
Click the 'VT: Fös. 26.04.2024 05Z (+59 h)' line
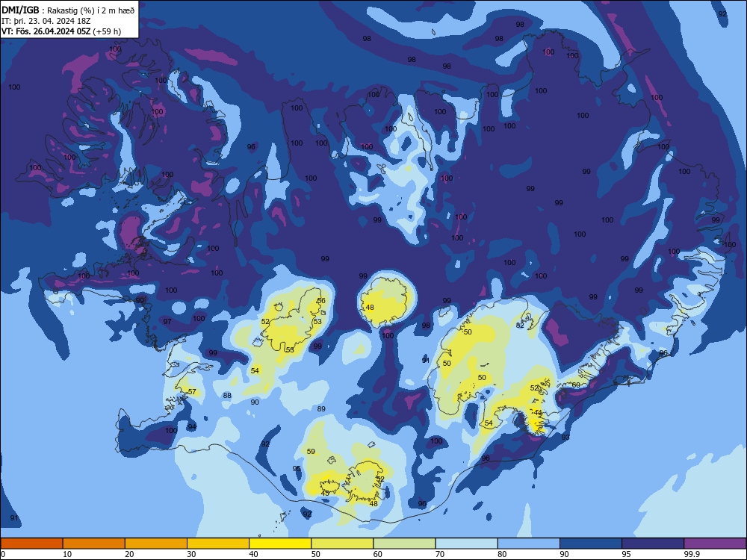point(61,31)
